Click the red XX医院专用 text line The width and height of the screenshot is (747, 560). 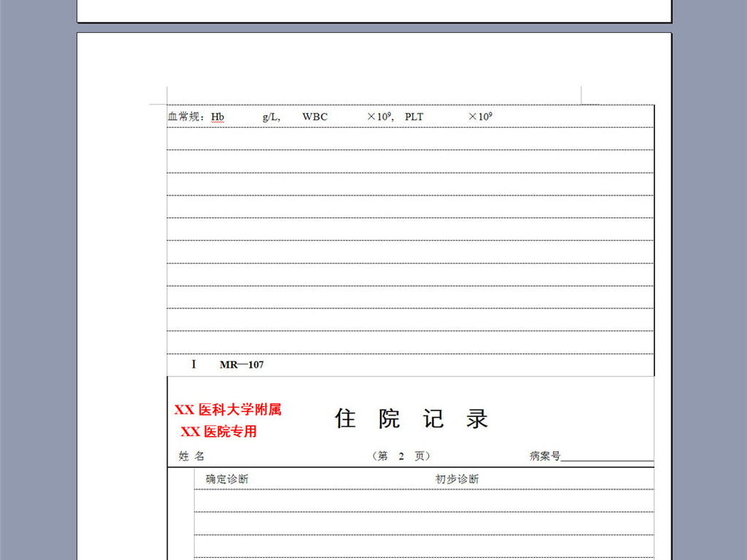point(223,429)
